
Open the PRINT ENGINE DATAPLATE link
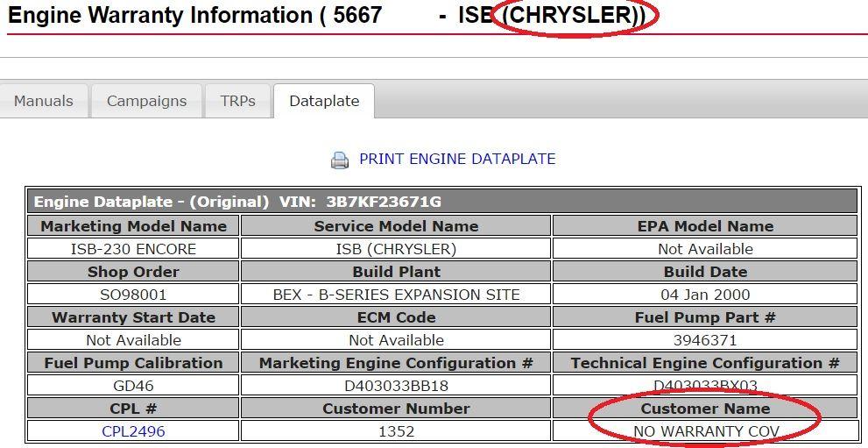pyautogui.click(x=457, y=159)
